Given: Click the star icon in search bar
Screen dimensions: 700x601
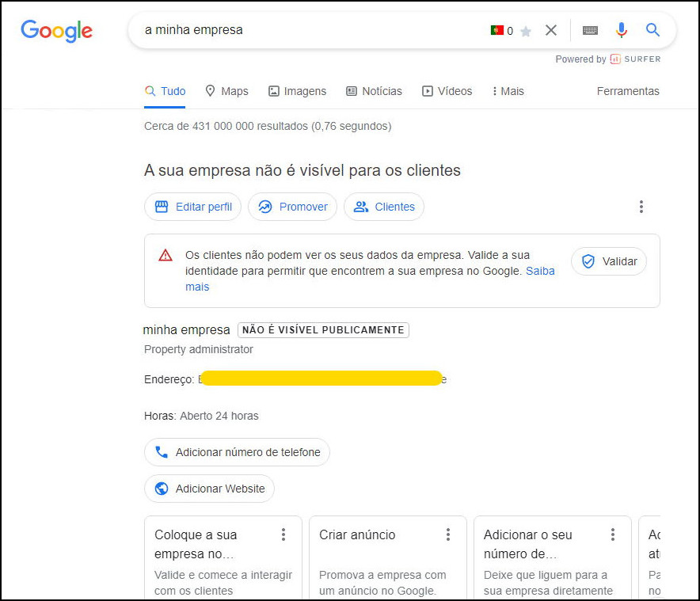Looking at the screenshot, I should pyautogui.click(x=526, y=31).
